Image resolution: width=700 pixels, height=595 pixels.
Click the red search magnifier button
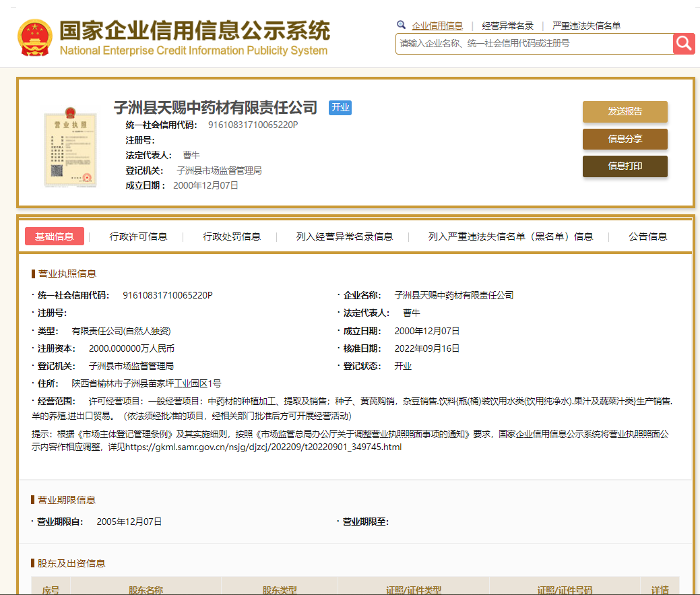tap(684, 44)
